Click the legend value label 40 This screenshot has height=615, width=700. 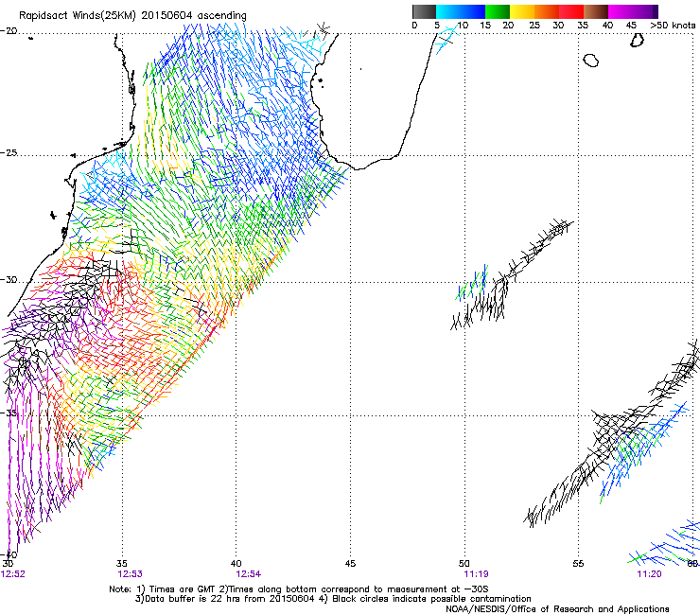coord(607,26)
